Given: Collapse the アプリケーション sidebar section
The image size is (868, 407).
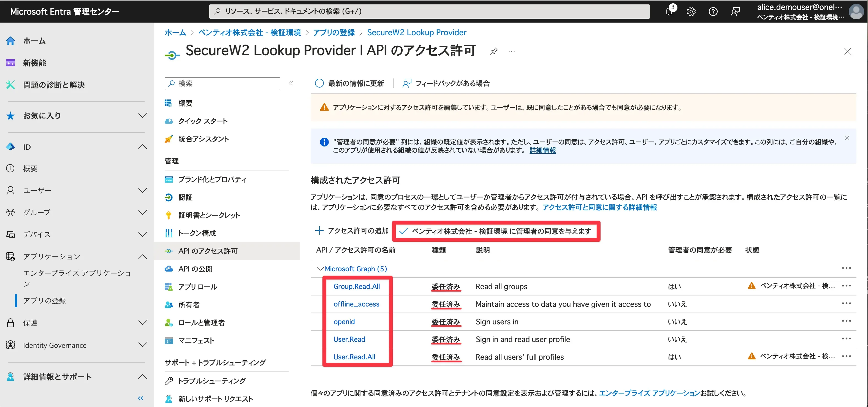Looking at the screenshot, I should click(x=143, y=257).
